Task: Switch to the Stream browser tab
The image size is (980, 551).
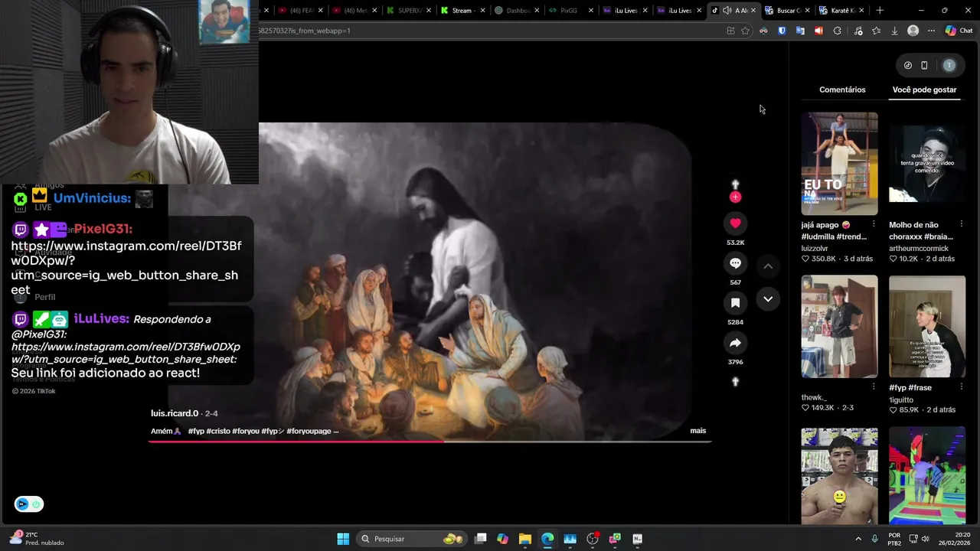Action: point(462,11)
